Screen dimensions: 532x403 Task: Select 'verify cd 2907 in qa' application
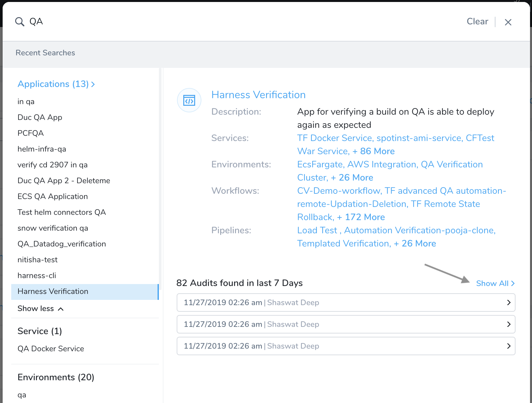[53, 165]
